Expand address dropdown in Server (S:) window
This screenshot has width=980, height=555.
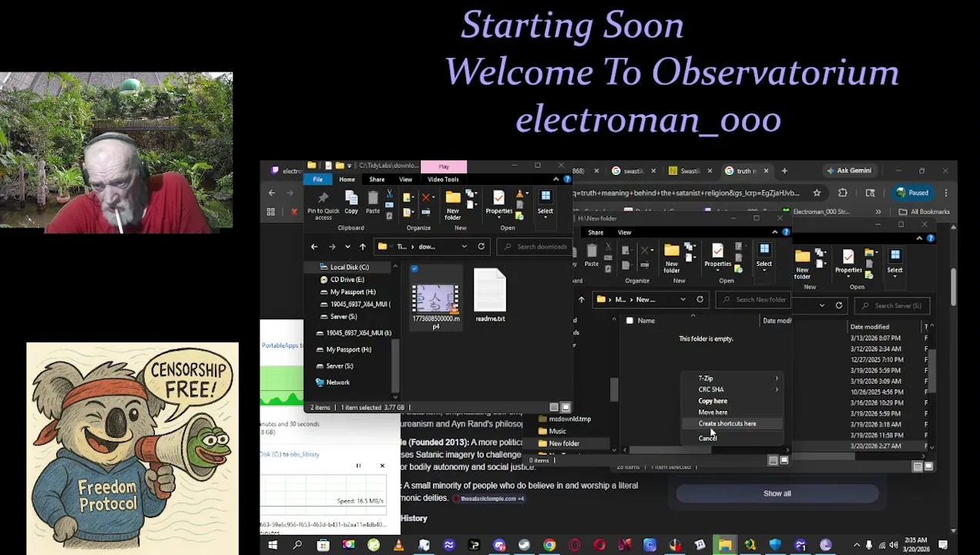click(821, 305)
